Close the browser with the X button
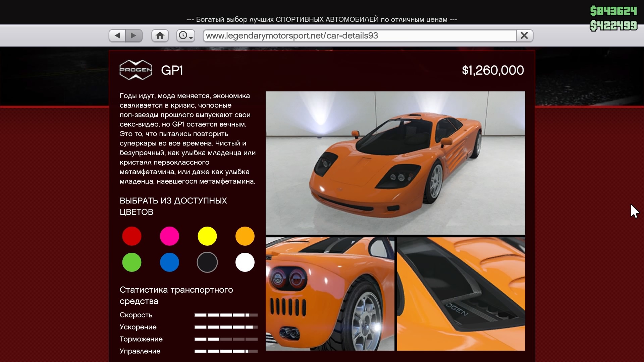Screen dimensions: 644x362 coord(524,36)
